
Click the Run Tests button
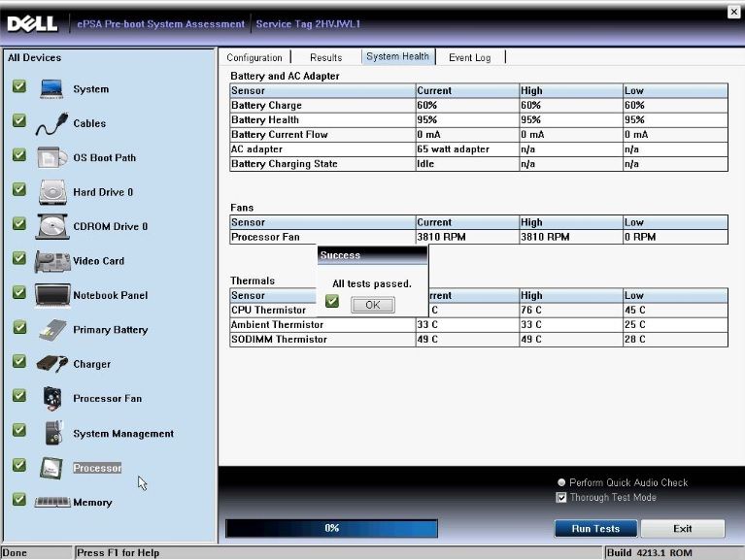pyautogui.click(x=595, y=529)
